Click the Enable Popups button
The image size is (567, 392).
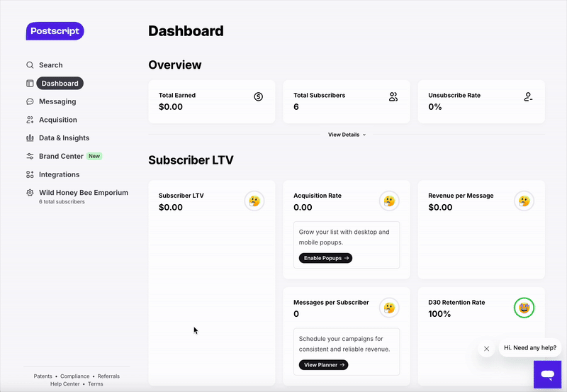(x=326, y=258)
